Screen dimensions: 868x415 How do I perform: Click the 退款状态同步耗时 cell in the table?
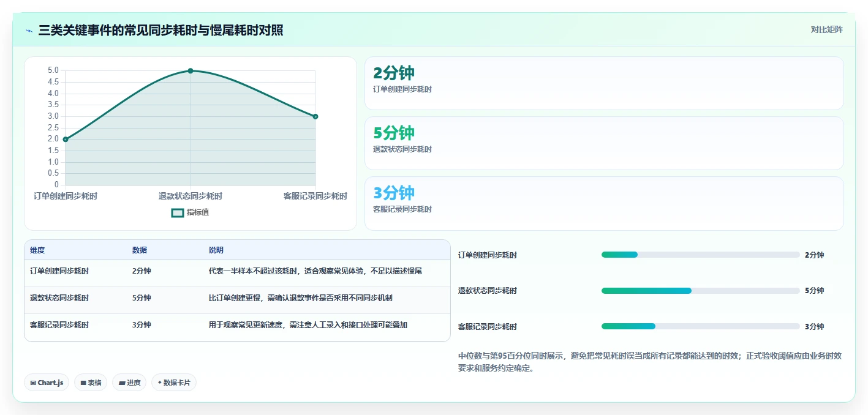(59, 298)
